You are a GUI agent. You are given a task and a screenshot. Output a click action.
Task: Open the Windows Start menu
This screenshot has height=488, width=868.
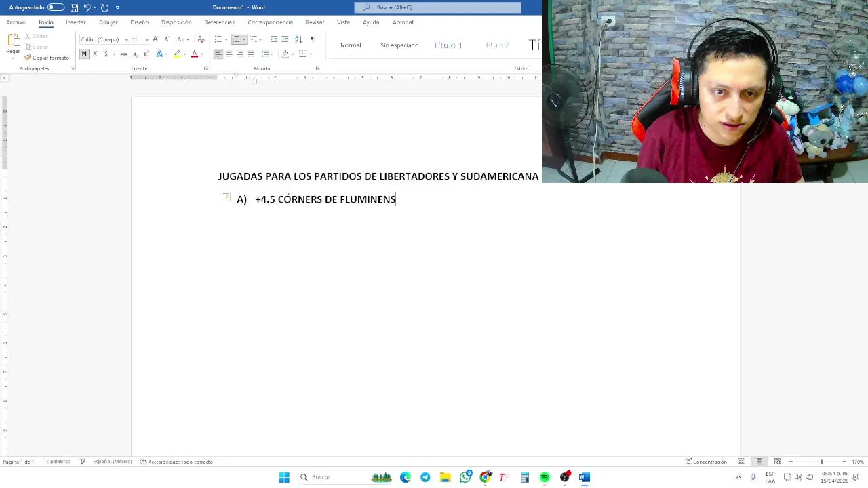(x=284, y=477)
